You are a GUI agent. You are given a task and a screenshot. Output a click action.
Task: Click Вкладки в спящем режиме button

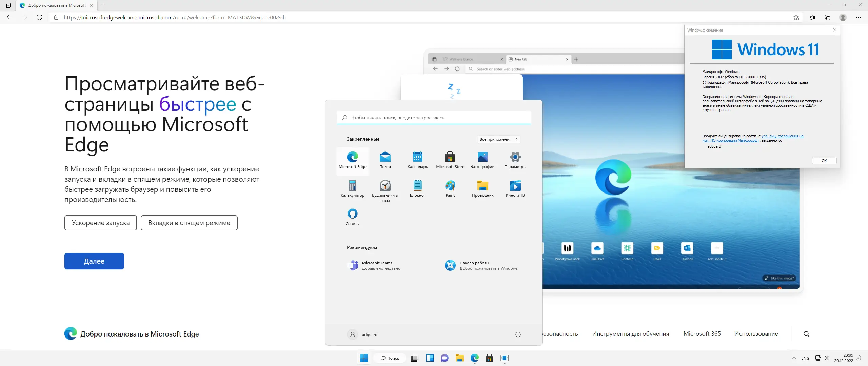pyautogui.click(x=189, y=223)
